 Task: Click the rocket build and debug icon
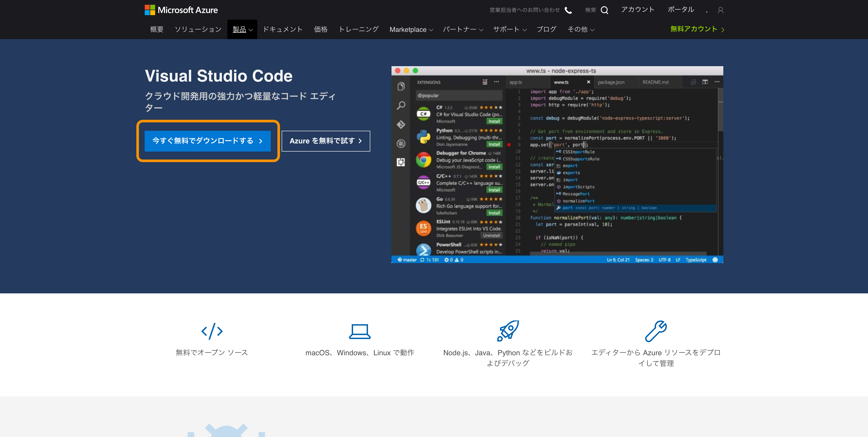[x=508, y=331]
